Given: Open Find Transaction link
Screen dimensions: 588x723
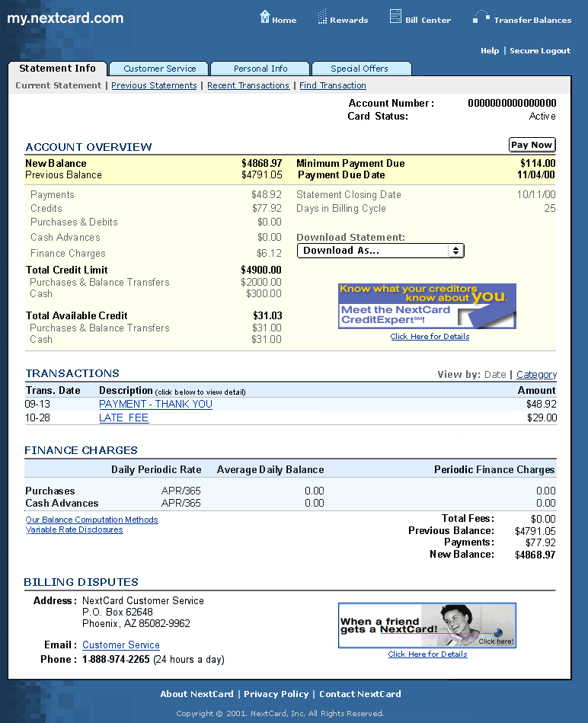Looking at the screenshot, I should (333, 85).
